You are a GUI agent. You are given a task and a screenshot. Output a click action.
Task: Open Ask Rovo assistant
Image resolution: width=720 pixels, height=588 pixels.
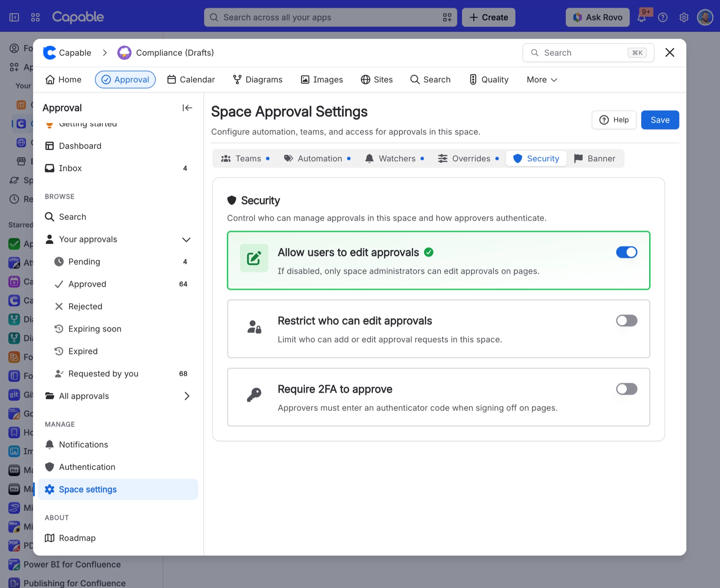598,17
